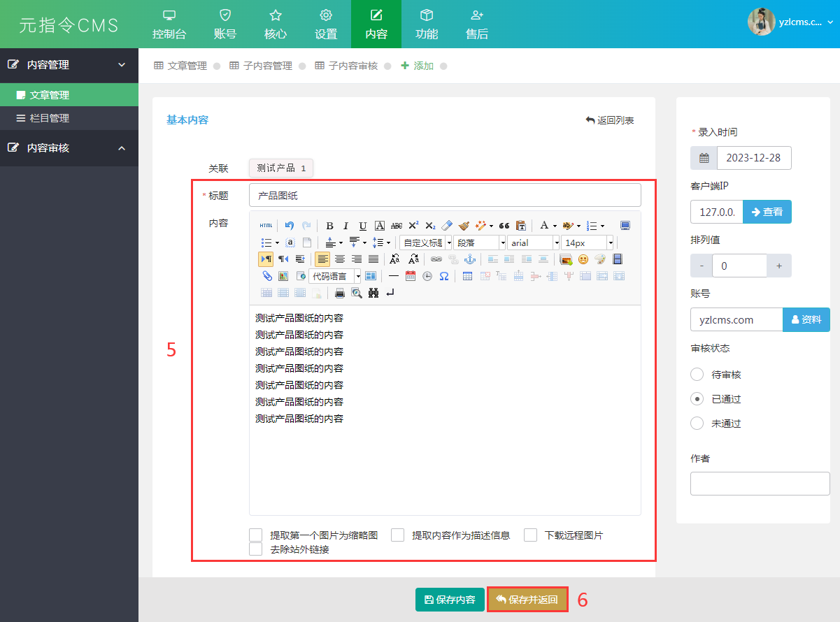Apply strikethrough formatting
This screenshot has height=622, width=840.
397,226
